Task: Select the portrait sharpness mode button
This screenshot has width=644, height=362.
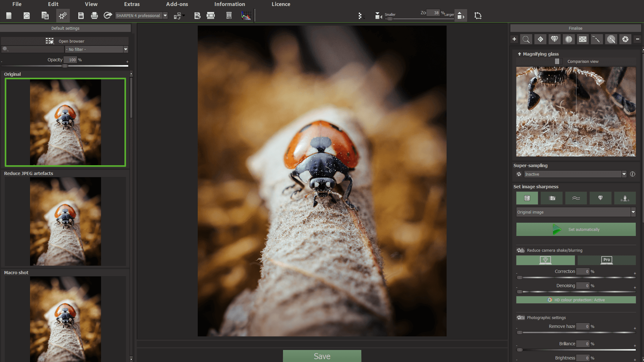Action: click(625, 198)
